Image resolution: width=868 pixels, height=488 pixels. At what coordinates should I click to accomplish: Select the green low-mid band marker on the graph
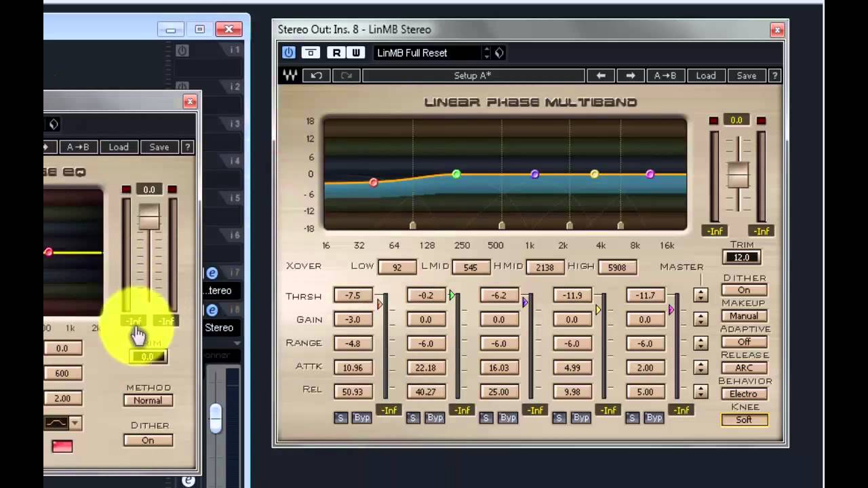pos(456,174)
